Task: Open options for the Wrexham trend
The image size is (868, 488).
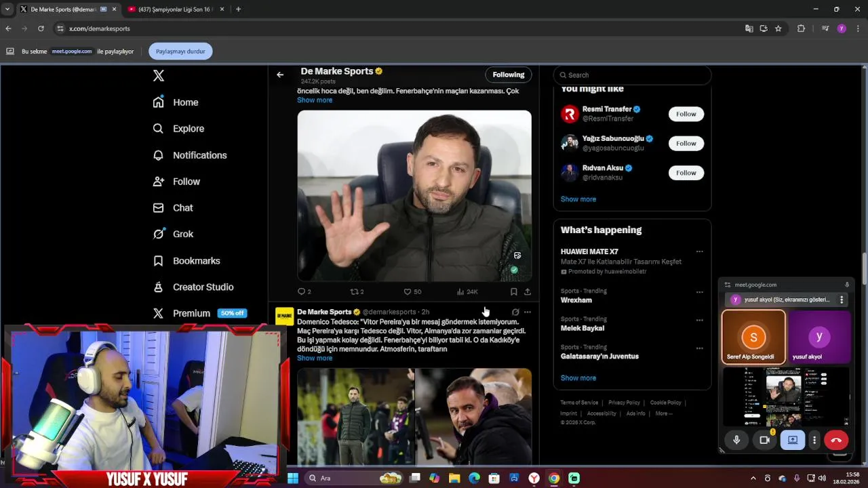Action: 699,292
